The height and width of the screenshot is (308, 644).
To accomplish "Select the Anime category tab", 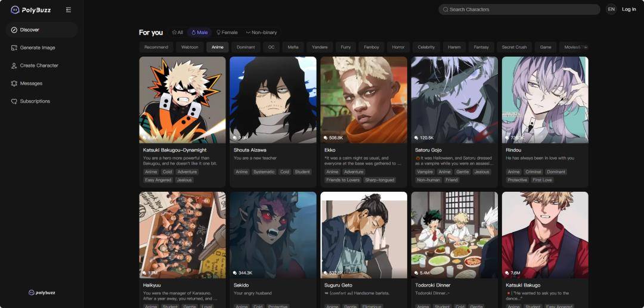I will [x=217, y=47].
